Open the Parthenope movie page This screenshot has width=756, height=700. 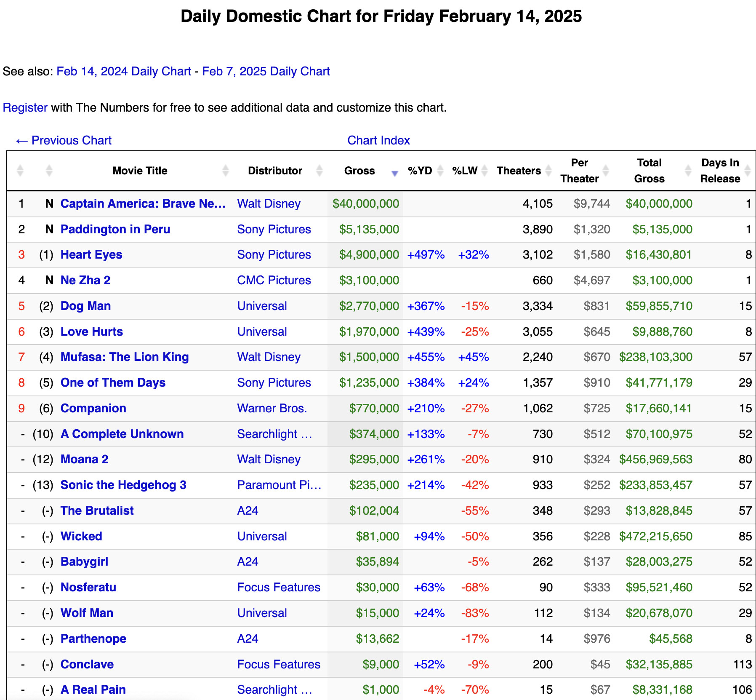[x=93, y=639]
